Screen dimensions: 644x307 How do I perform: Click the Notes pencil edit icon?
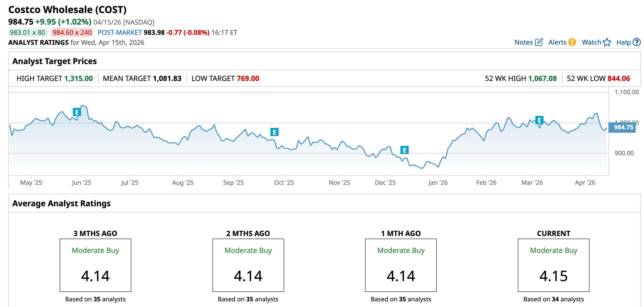(539, 42)
